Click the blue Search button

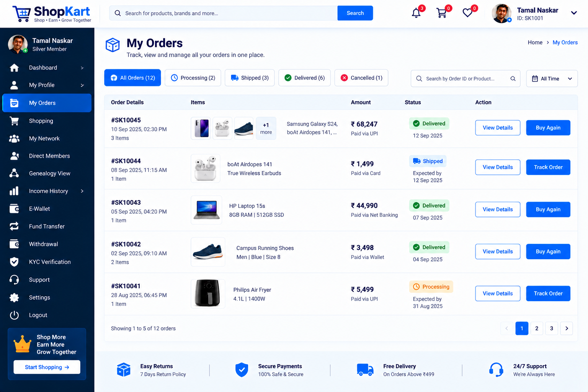355,13
